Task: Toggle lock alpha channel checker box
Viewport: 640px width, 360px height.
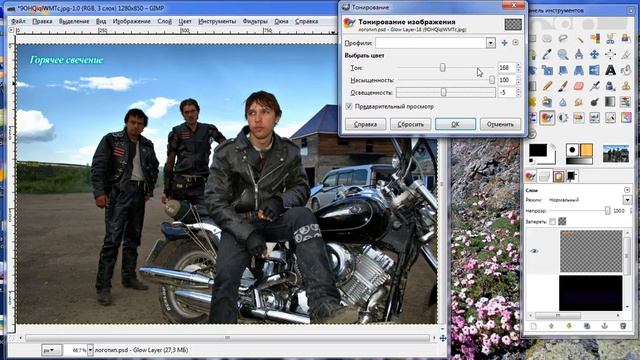Action: tap(562, 221)
